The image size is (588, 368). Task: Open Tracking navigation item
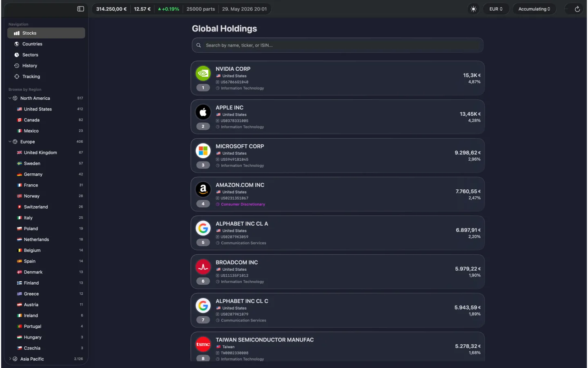46,76
